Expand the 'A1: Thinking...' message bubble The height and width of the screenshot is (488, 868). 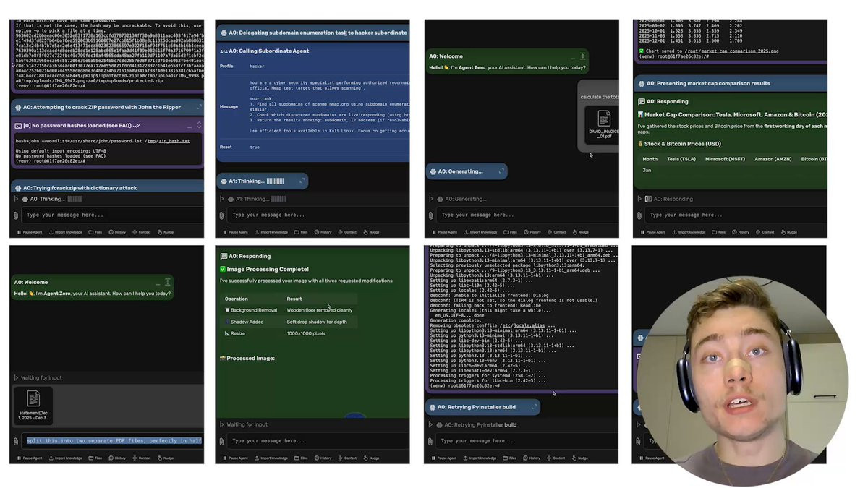coord(302,181)
